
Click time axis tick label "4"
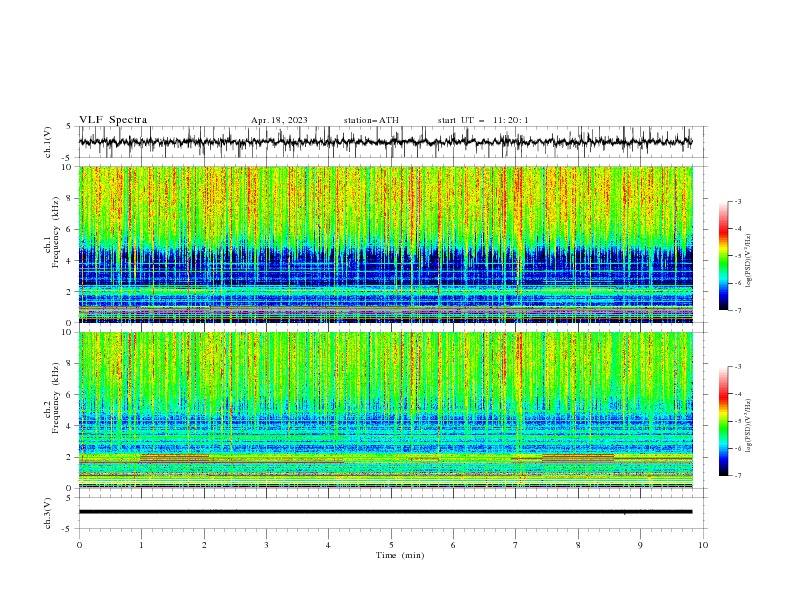(x=328, y=545)
